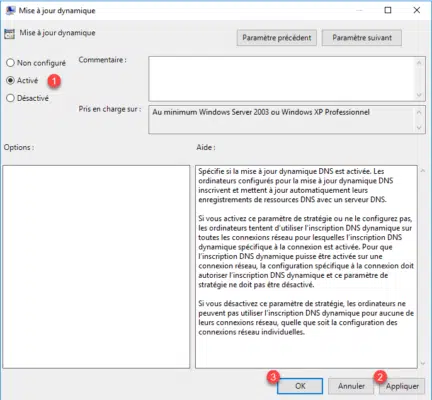
Task: Click red step marker number 3
Action: pos(273,377)
